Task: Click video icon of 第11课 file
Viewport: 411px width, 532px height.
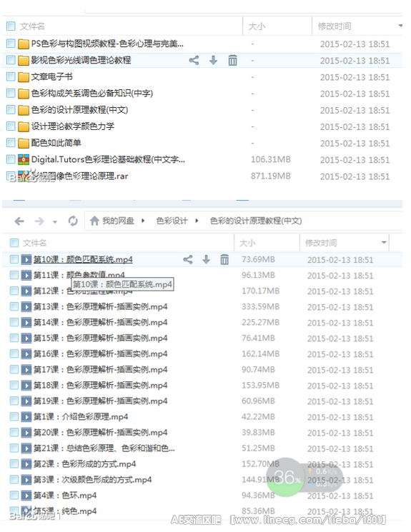Action: click(26, 275)
